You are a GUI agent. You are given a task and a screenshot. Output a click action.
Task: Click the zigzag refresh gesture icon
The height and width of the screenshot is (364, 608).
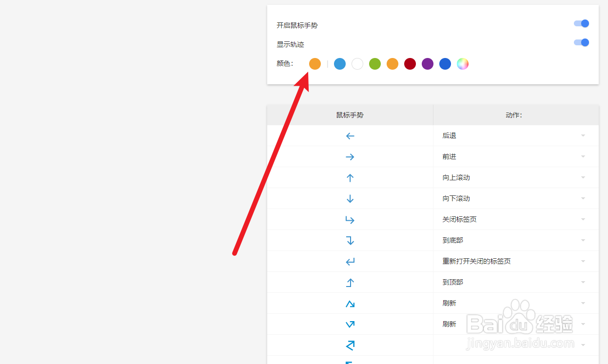[x=350, y=324]
